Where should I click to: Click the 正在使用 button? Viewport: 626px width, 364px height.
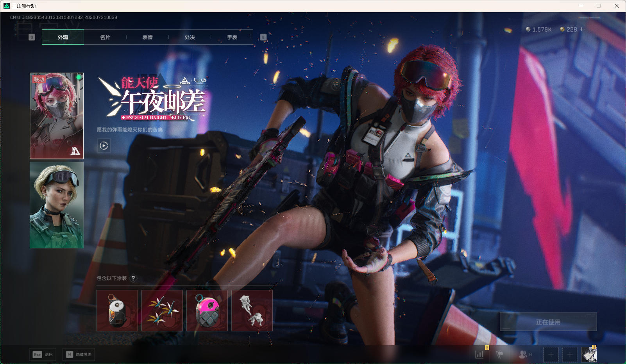click(548, 322)
